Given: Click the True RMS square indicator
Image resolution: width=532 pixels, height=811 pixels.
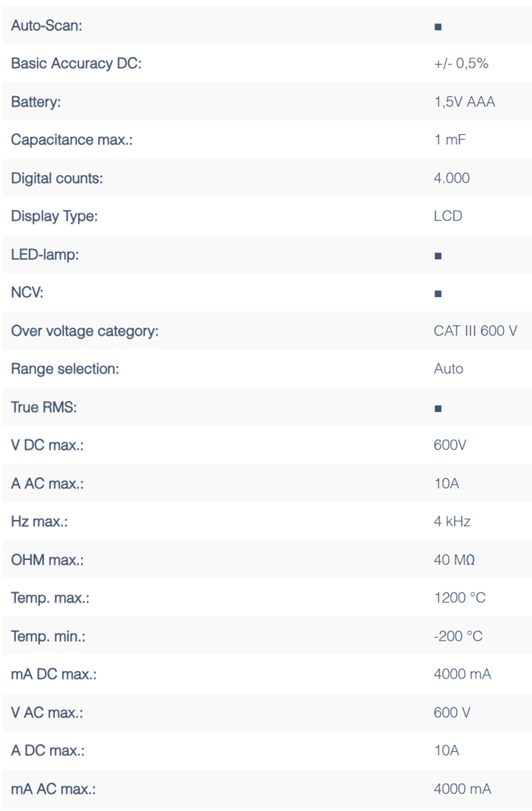Looking at the screenshot, I should [x=438, y=408].
